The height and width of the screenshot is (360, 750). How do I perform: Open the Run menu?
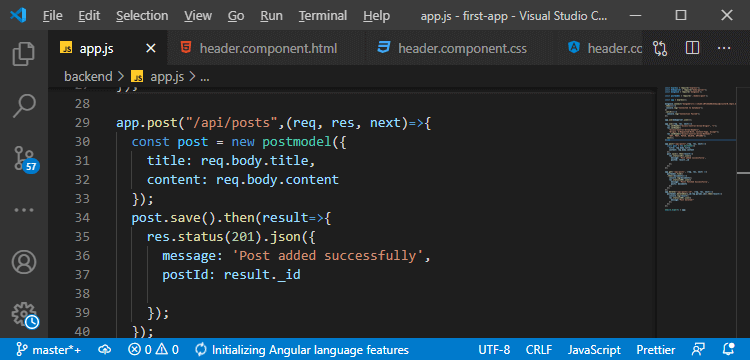click(x=271, y=16)
